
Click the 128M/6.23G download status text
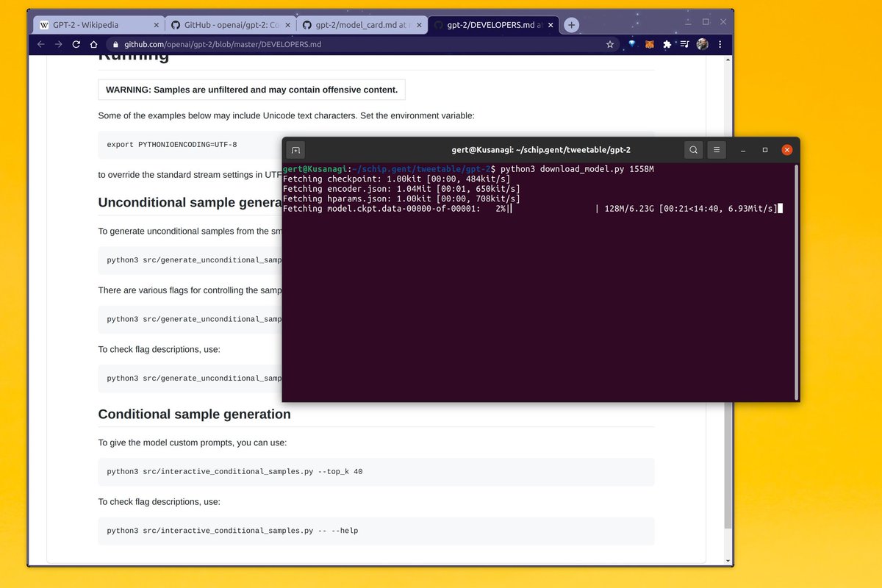[629, 209]
